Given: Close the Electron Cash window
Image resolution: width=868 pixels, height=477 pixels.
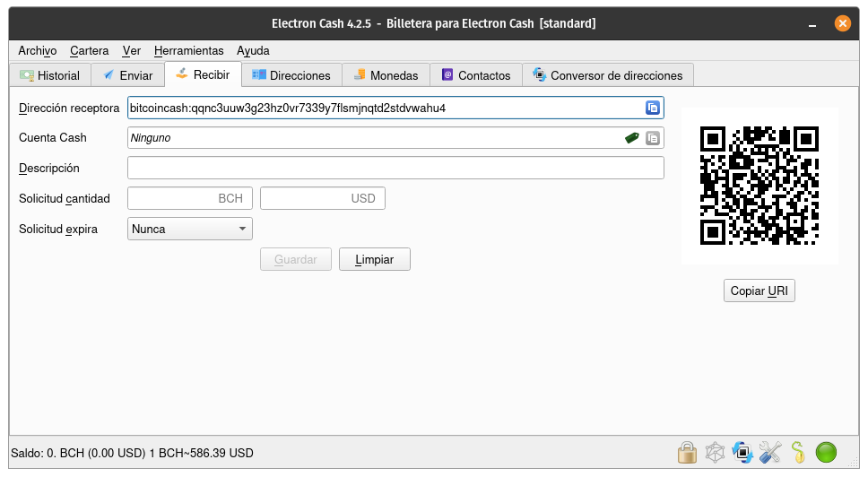Looking at the screenshot, I should tap(843, 23).
